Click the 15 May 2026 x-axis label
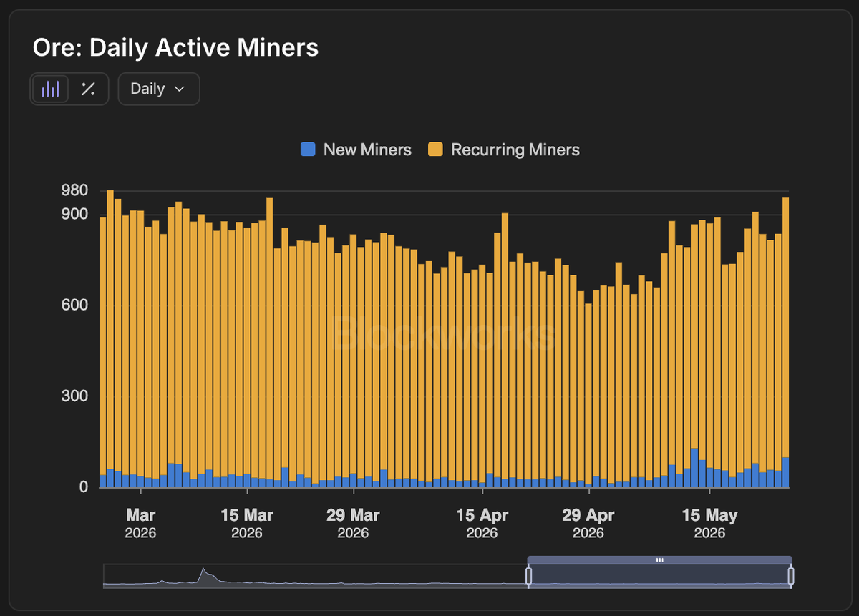Image resolution: width=859 pixels, height=616 pixels. (x=709, y=523)
